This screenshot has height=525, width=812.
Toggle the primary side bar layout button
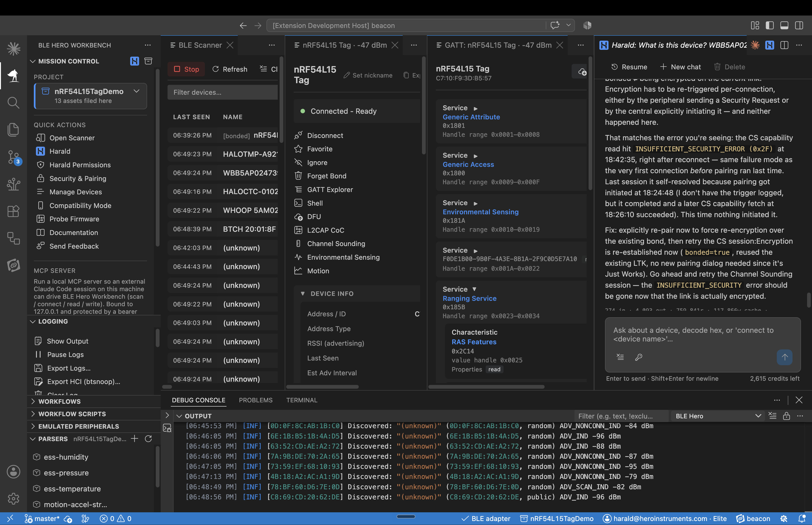click(770, 26)
